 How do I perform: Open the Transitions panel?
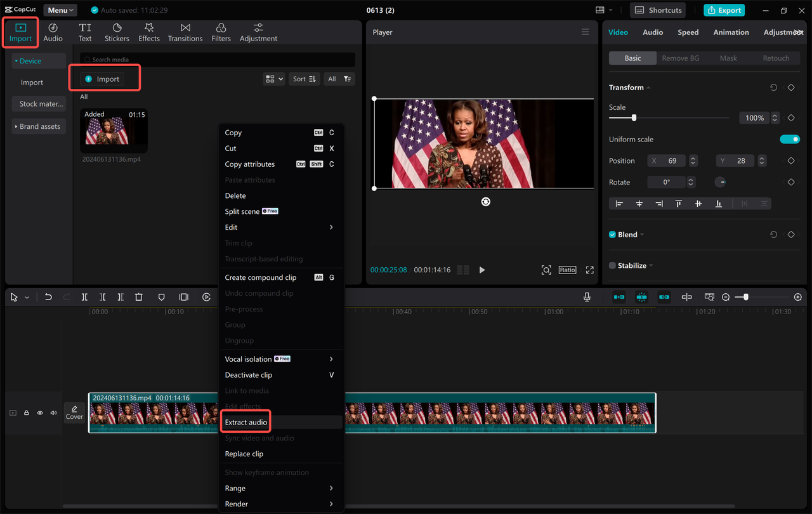point(185,32)
